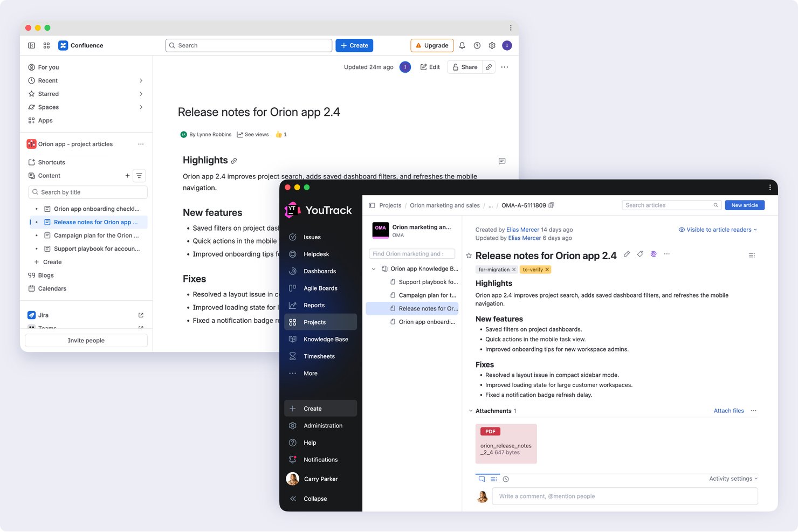Switch to the comments activity tab icon

(481, 479)
